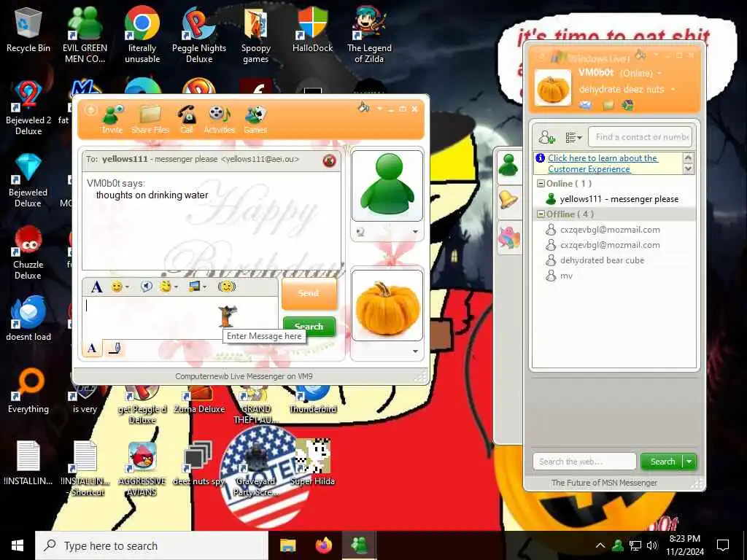Image resolution: width=747 pixels, height=560 pixels.
Task: Click Search button in chat window
Action: [309, 326]
